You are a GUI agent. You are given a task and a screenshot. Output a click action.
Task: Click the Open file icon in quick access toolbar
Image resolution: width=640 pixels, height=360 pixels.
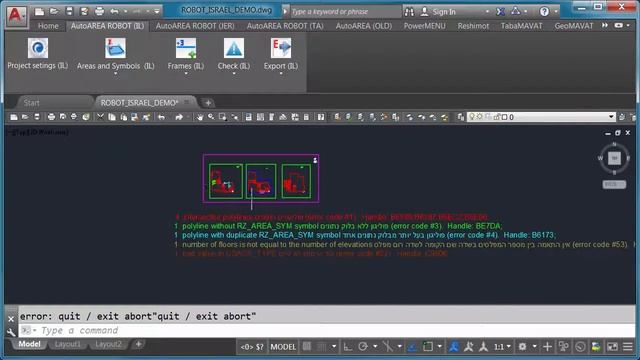pyautogui.click(x=54, y=11)
